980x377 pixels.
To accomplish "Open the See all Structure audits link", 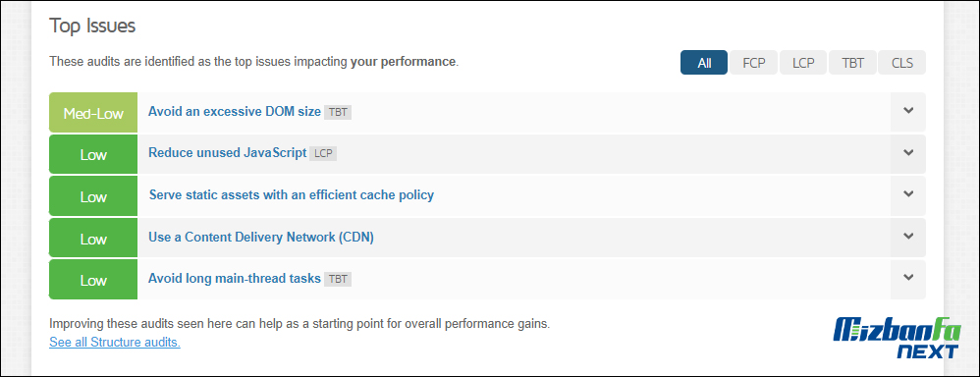I will [115, 342].
